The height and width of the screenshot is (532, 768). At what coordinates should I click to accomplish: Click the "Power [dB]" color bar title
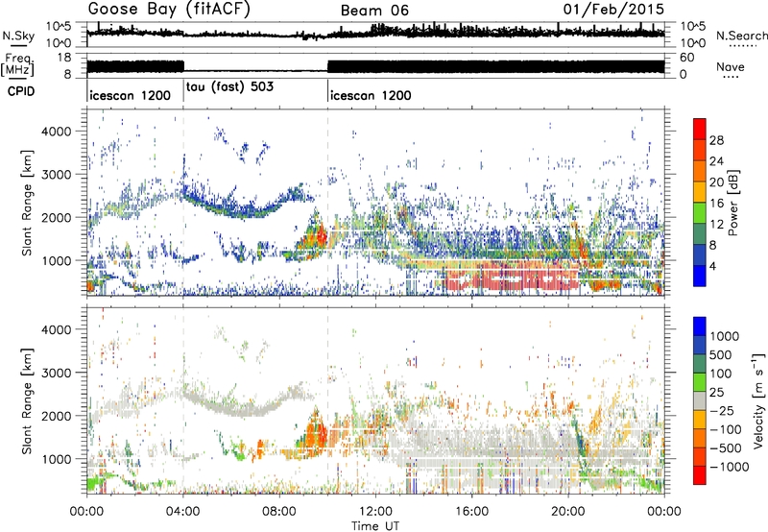pos(732,203)
